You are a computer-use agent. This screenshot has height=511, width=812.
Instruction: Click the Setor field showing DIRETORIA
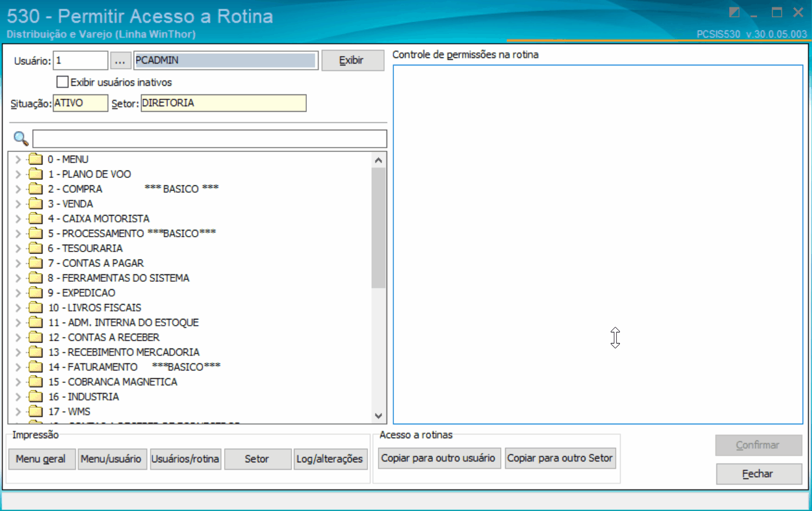point(224,103)
